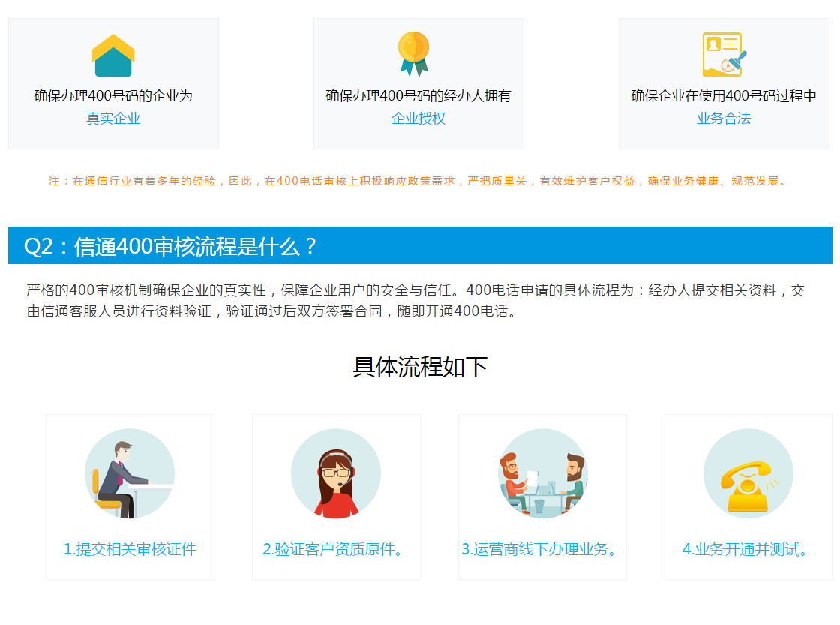Click the house icon for real enterprise
Screen dimensions: 840x625
click(x=113, y=56)
